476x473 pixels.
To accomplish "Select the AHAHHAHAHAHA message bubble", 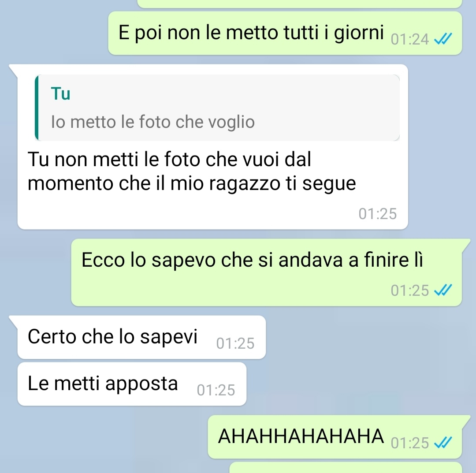I will click(x=335, y=437).
